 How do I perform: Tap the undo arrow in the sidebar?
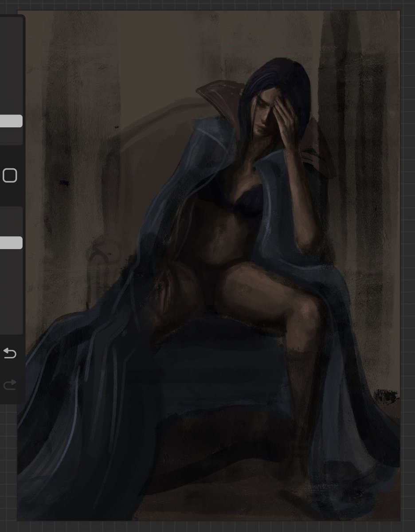(10, 353)
